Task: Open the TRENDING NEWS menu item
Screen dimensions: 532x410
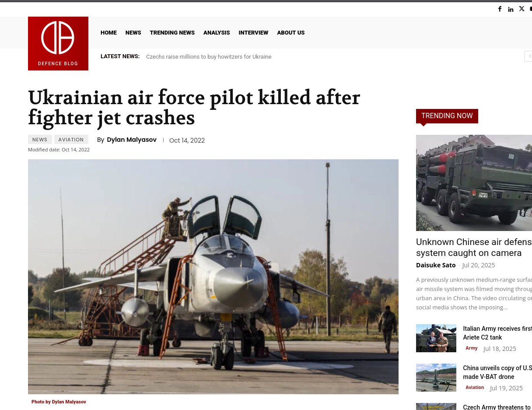Action: pos(172,33)
